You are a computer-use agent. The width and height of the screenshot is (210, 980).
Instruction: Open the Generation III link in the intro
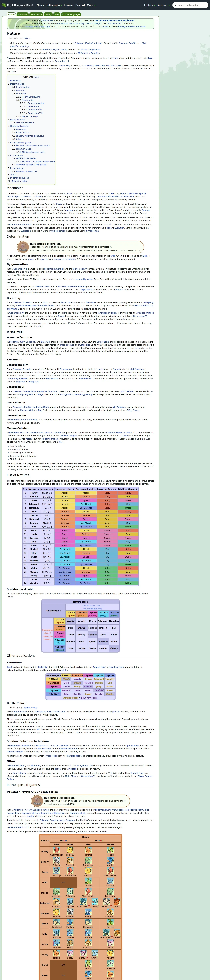[62, 61]
